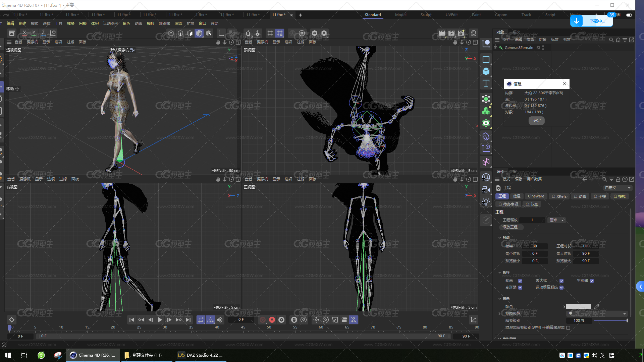The height and width of the screenshot is (362, 644).
Task: Click record keyframe red circle icon
Action: click(x=263, y=320)
